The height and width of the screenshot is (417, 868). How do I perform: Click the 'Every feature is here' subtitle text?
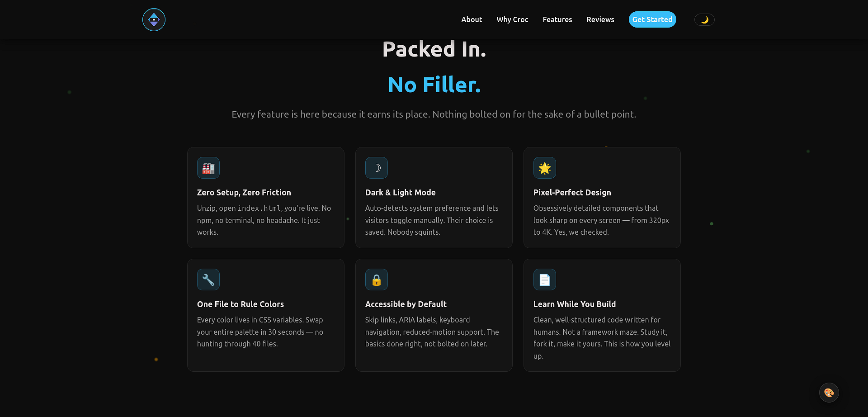pyautogui.click(x=434, y=114)
